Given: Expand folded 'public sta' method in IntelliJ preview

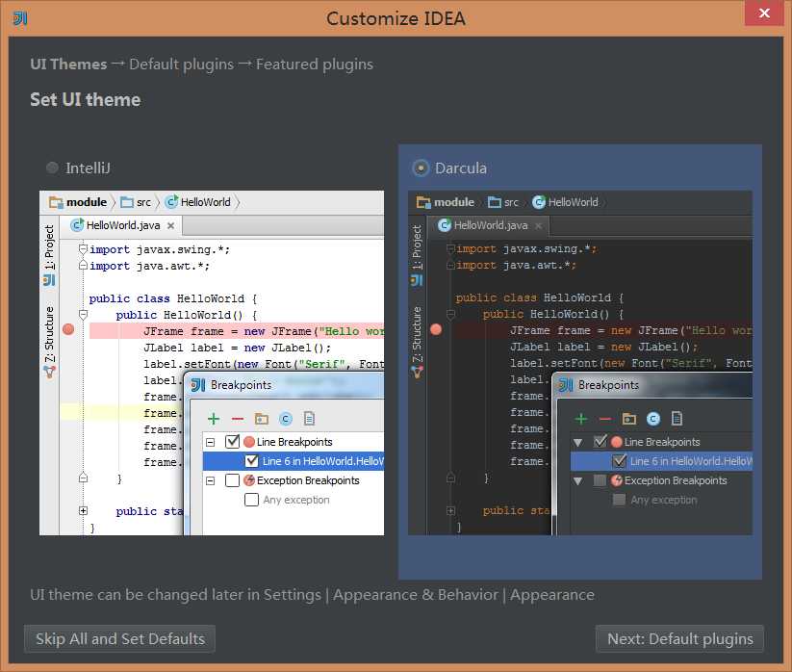Looking at the screenshot, I should click(x=84, y=511).
